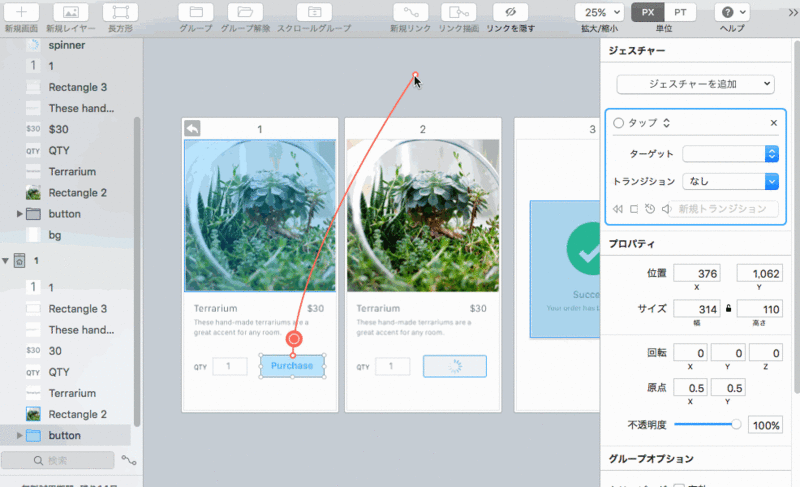Add a new link with 新規リンク
800x487 pixels.
411,12
